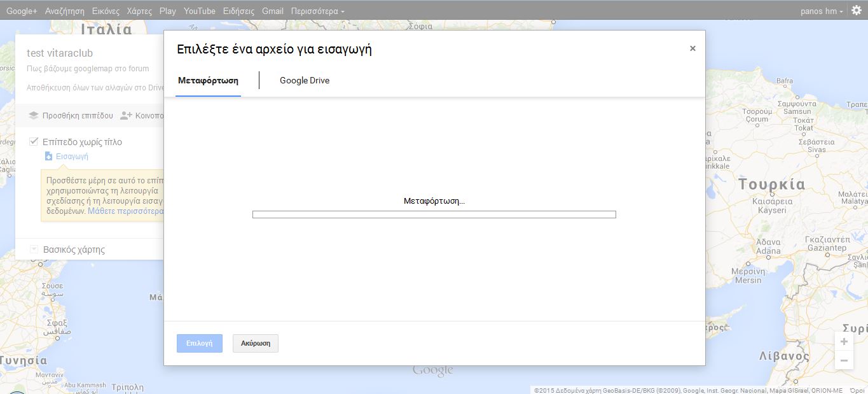Screen dimensions: 868x394
Task: Click the upload progress bar
Action: click(x=434, y=215)
